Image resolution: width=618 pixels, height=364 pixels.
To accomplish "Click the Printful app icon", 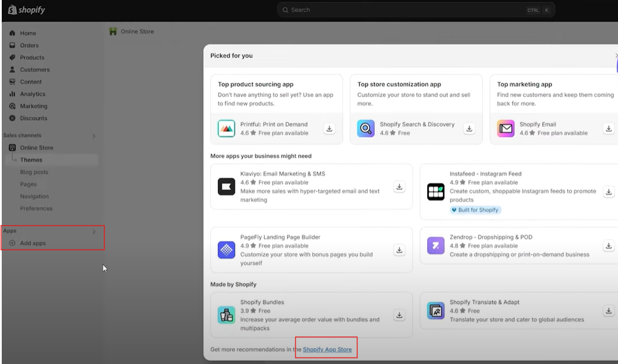I will tap(226, 129).
